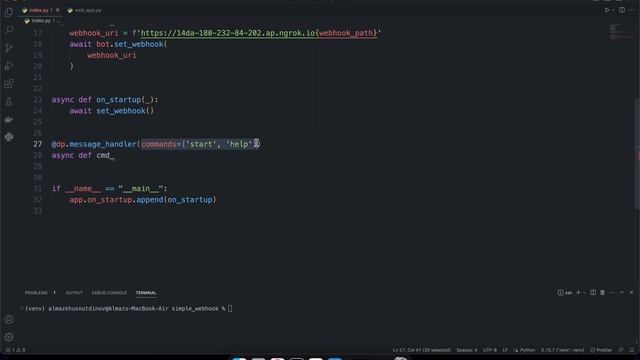Viewport: 640px width, 360px height.
Task: Click the editor minimap
Action: [622, 32]
